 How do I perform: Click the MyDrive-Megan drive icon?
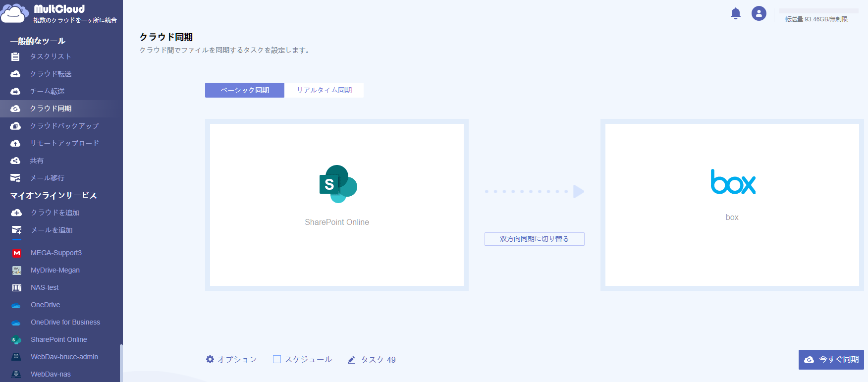click(x=17, y=270)
